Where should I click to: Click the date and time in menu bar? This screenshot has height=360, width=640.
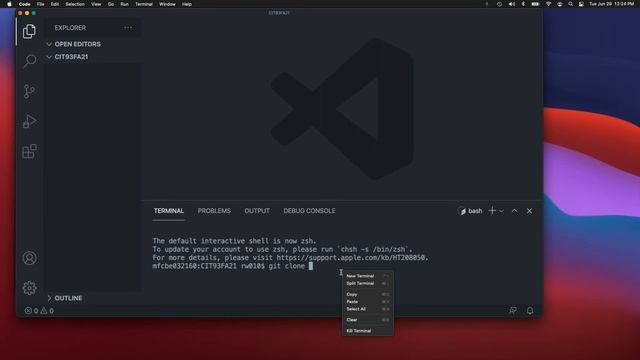click(x=611, y=4)
